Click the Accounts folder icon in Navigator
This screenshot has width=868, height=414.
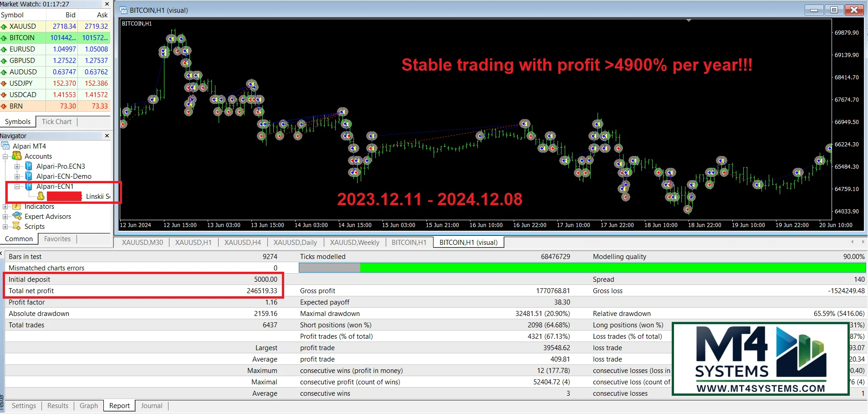(17, 156)
